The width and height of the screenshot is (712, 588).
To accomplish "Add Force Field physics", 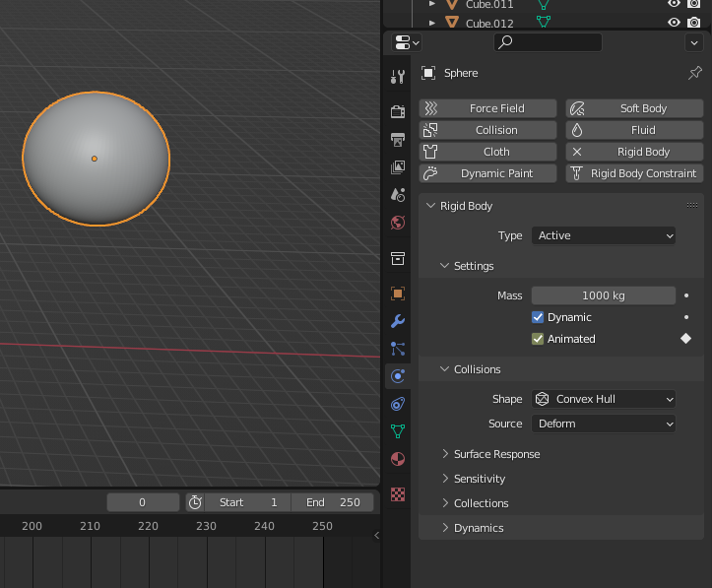I will pos(487,108).
